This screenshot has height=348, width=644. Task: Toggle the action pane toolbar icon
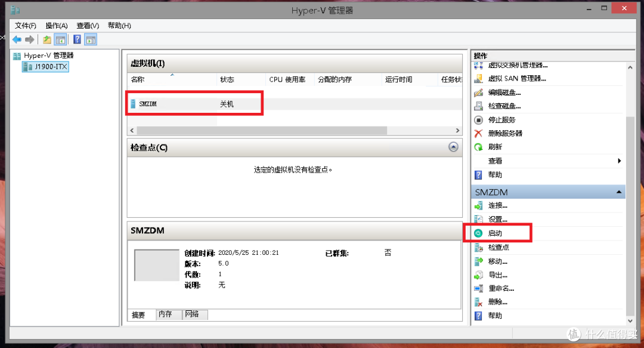[91, 40]
